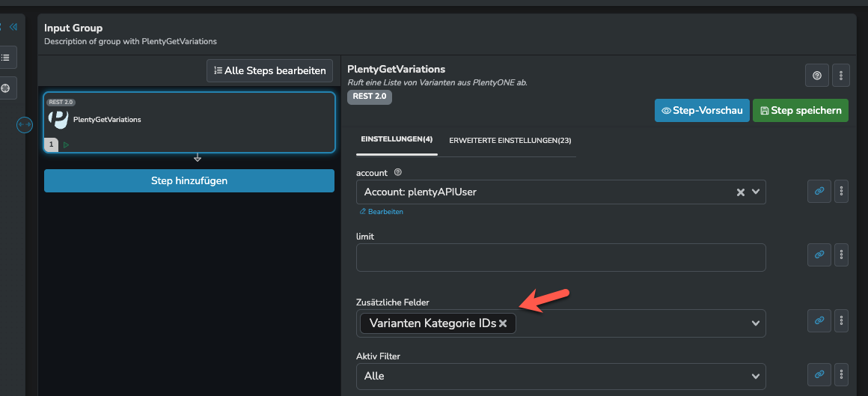868x396 pixels.
Task: Open step help question mark icon
Action: point(816,76)
